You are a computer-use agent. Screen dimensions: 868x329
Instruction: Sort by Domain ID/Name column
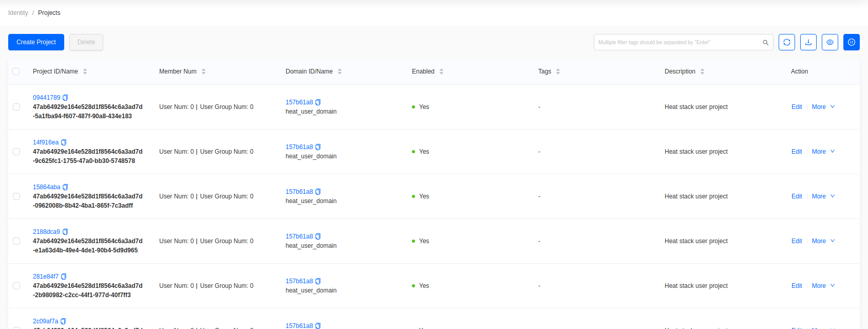[x=339, y=71]
